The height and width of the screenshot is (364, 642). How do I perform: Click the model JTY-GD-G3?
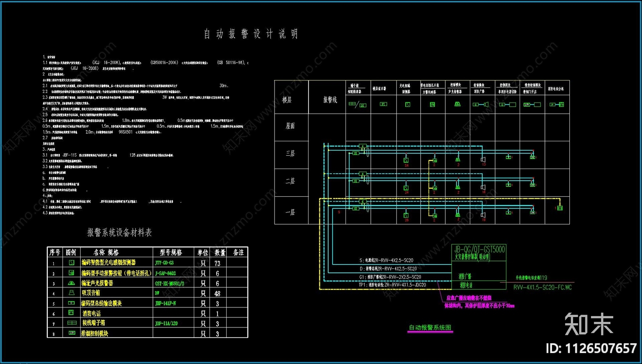coord(165,263)
